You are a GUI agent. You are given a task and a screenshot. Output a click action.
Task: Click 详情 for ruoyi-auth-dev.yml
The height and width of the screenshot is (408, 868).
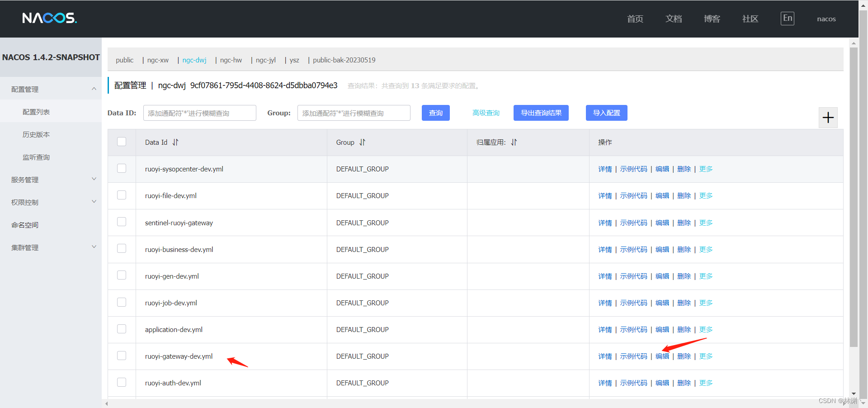[x=605, y=383]
